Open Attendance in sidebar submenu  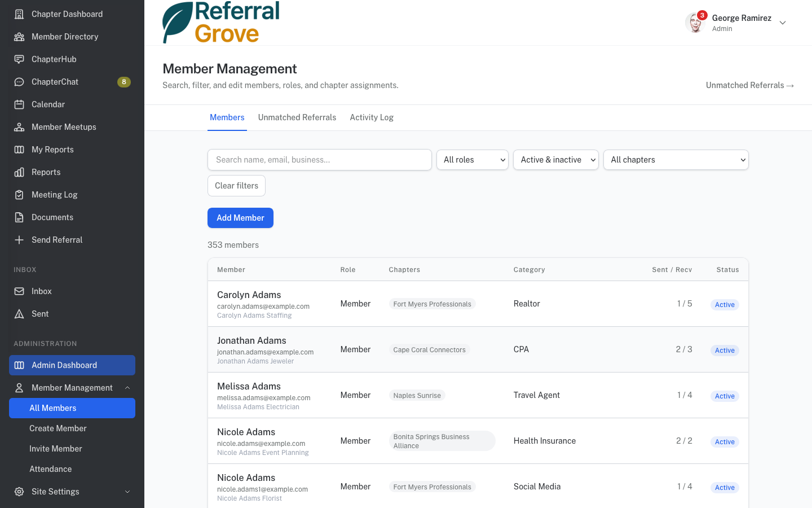click(x=72, y=469)
